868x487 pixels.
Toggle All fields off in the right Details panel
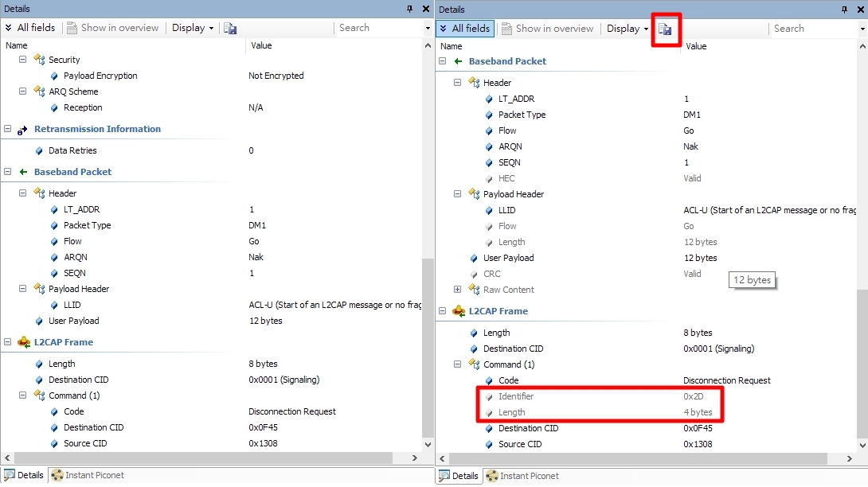point(464,29)
